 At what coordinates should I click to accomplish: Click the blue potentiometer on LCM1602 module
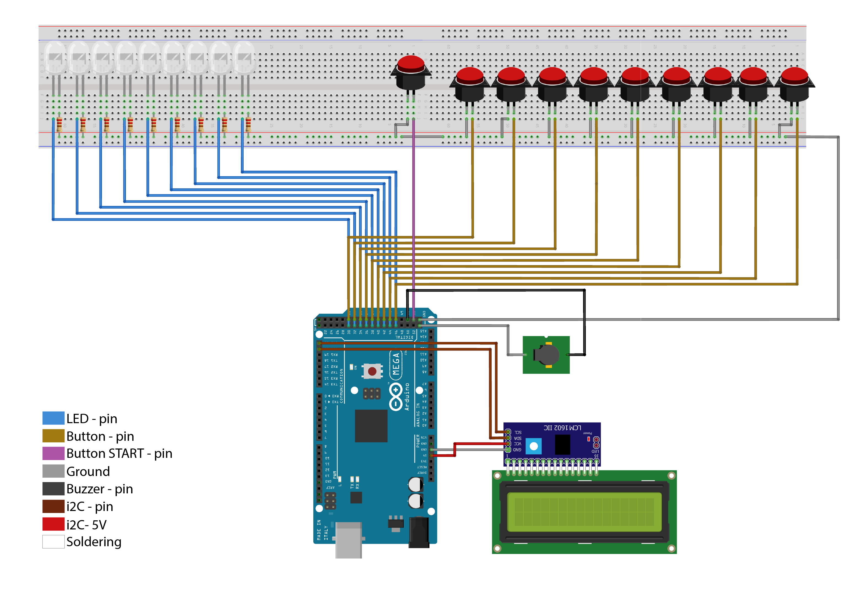[x=533, y=446]
